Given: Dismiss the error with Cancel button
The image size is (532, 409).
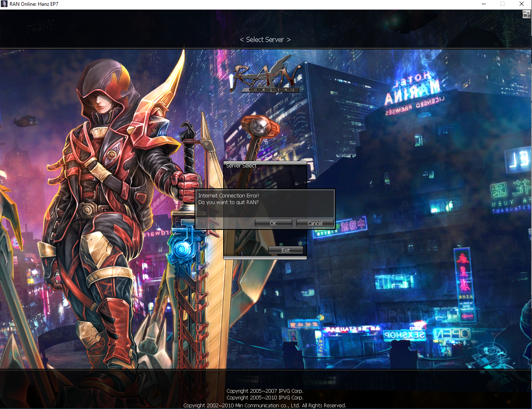Looking at the screenshot, I should [315, 223].
